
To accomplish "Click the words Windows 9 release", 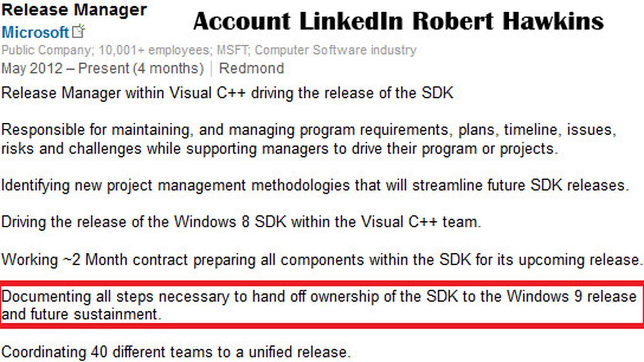I will coord(572,296).
